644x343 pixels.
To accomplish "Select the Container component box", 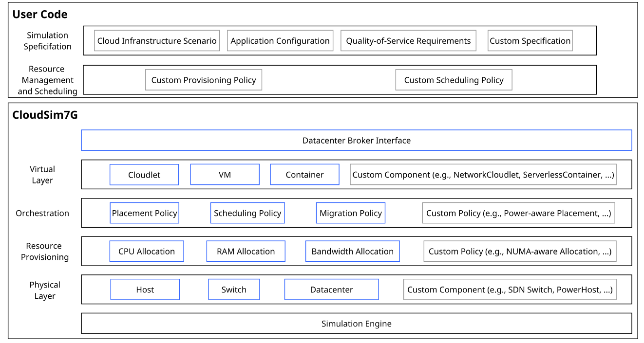I will 304,175.
